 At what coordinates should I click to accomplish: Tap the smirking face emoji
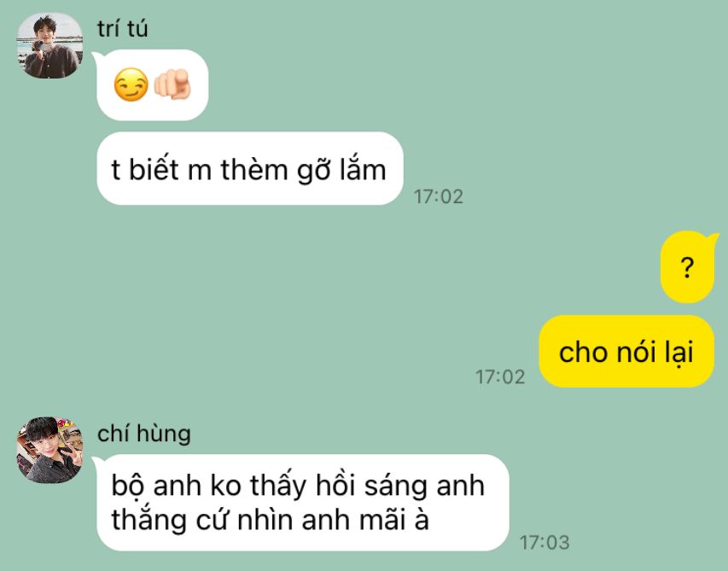(131, 84)
